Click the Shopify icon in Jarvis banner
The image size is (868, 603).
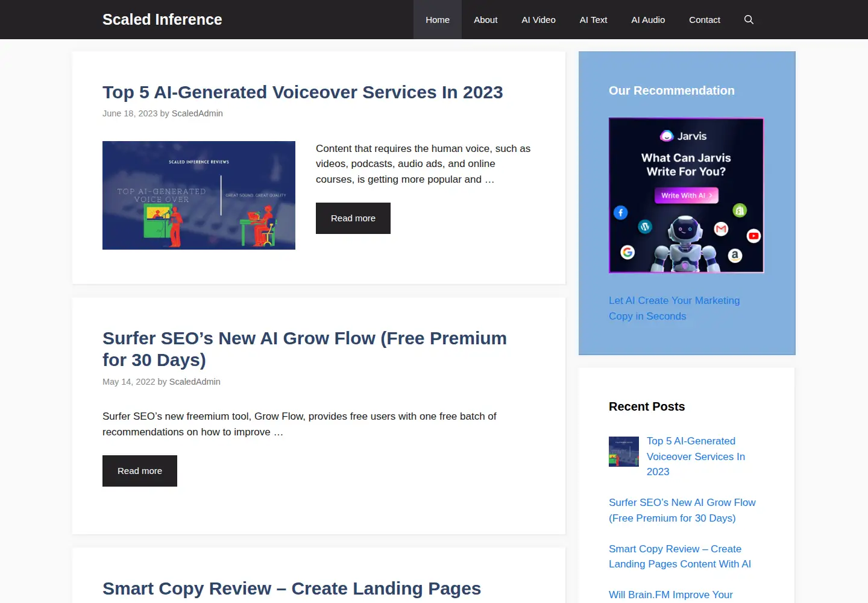pyautogui.click(x=740, y=210)
